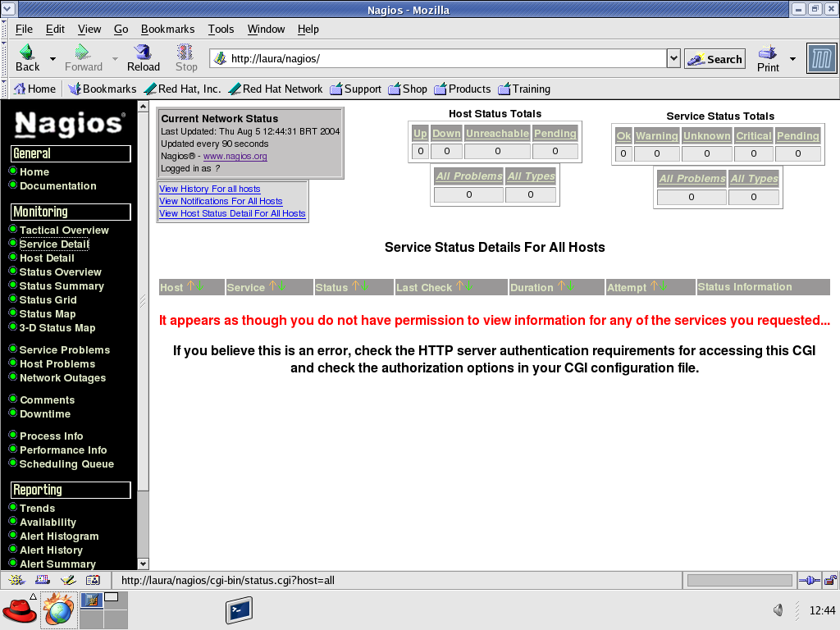Screen dimensions: 840x630
Task: Open Navigator icon in status bar
Action: point(16,580)
